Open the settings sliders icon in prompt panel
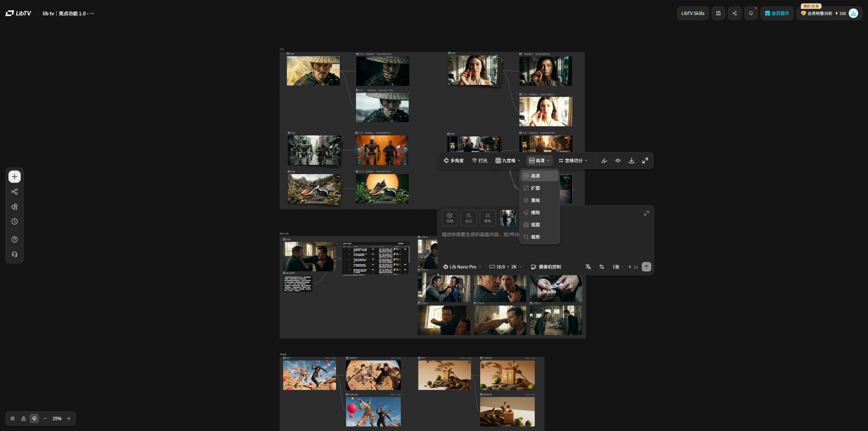Screen dimensions: 868x431 coord(602,267)
